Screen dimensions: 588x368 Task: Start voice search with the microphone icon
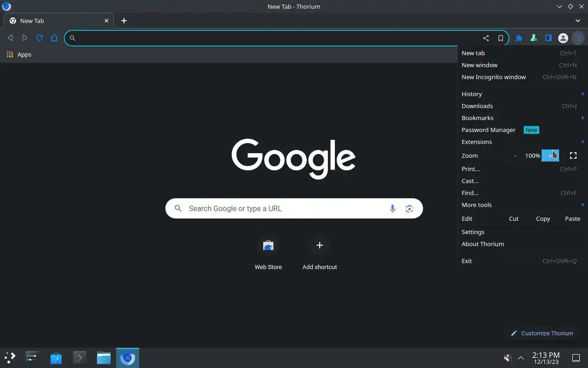click(392, 209)
